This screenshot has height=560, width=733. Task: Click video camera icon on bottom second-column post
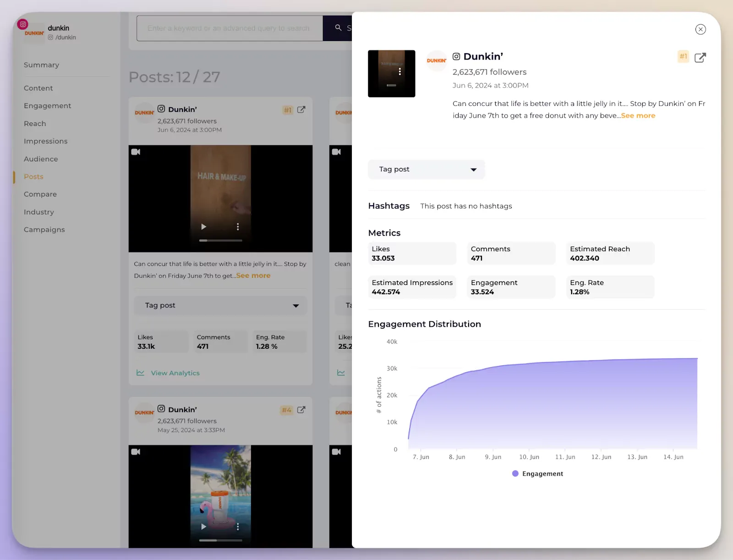tap(336, 452)
